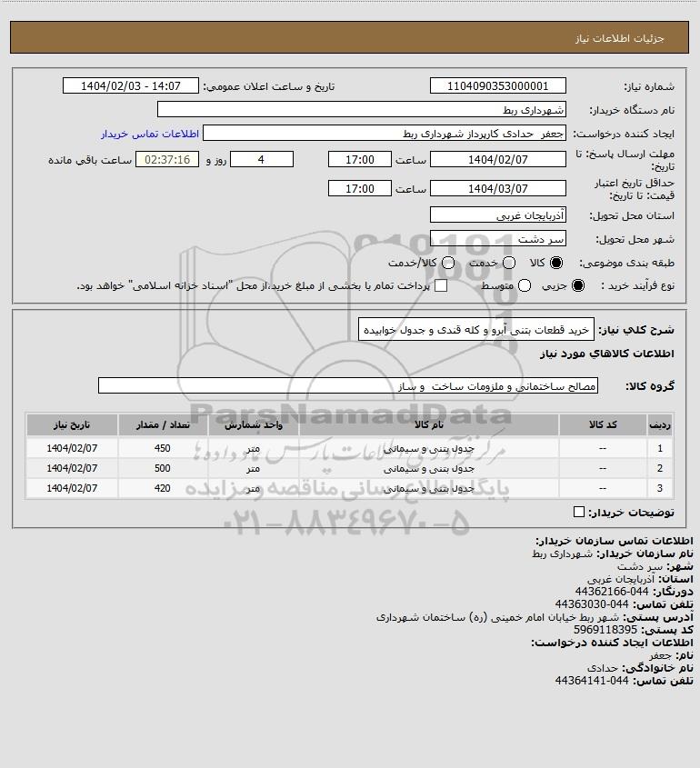This screenshot has width=700, height=768.
Task: Click the need number field 1104090353000001
Action: tap(497, 85)
